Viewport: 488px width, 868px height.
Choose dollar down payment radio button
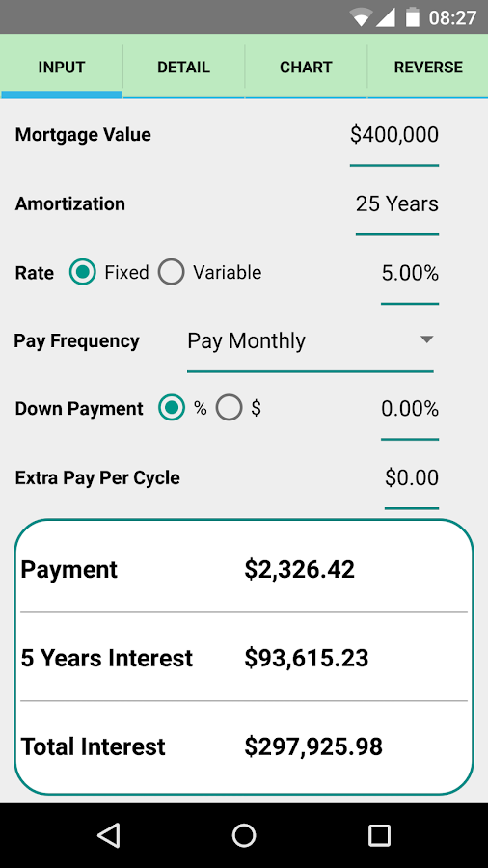[230, 409]
